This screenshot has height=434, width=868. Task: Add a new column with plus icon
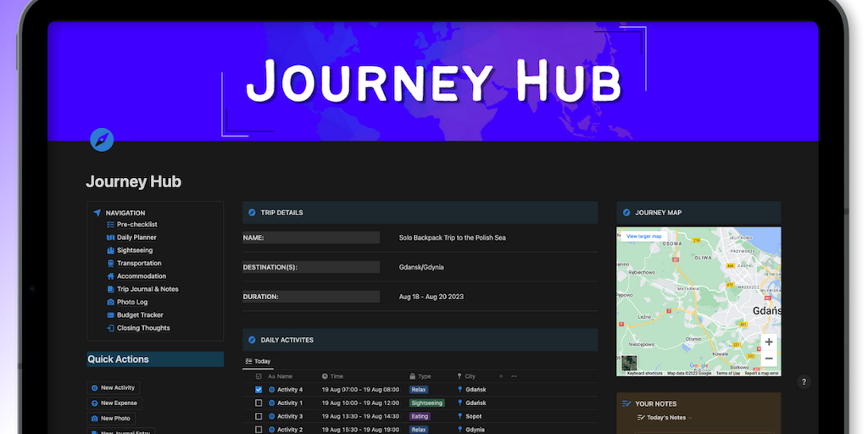point(501,376)
